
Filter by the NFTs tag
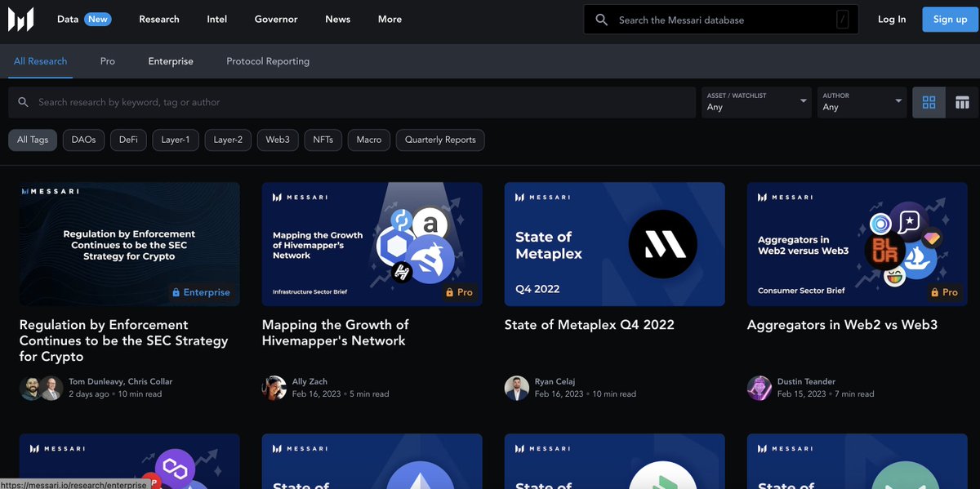pyautogui.click(x=323, y=140)
